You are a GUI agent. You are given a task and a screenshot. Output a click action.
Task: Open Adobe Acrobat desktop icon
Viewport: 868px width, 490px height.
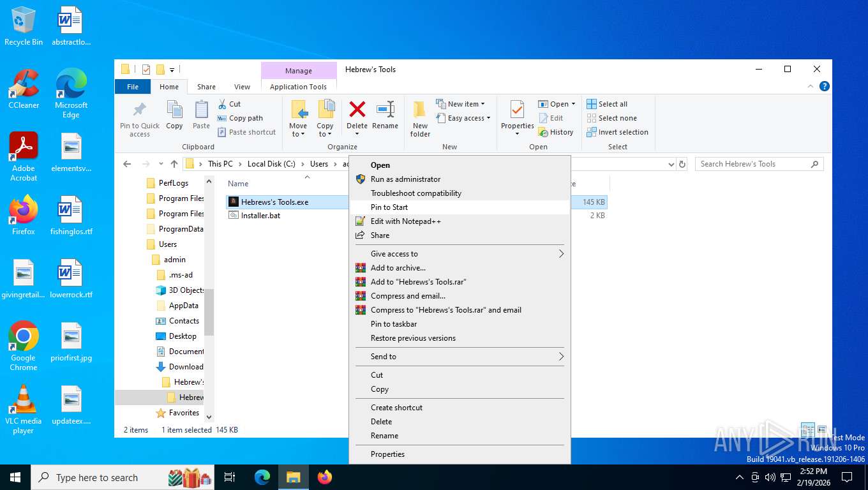[24, 157]
